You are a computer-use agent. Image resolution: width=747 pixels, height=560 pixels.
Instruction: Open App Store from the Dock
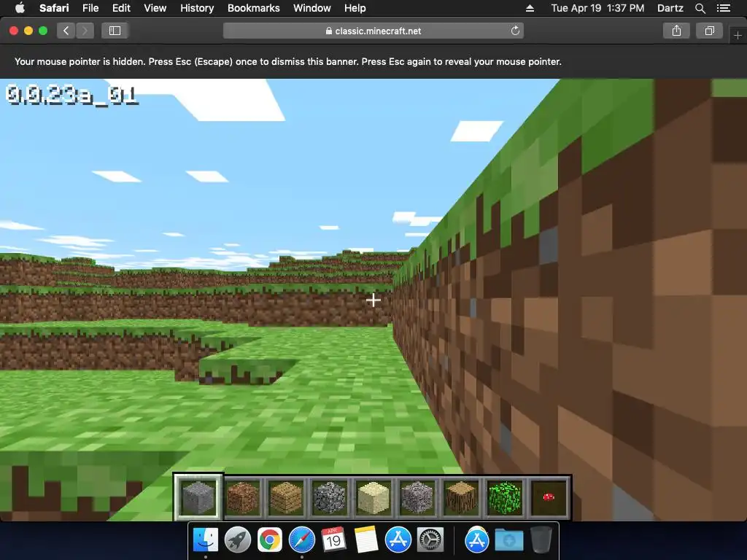(x=398, y=540)
